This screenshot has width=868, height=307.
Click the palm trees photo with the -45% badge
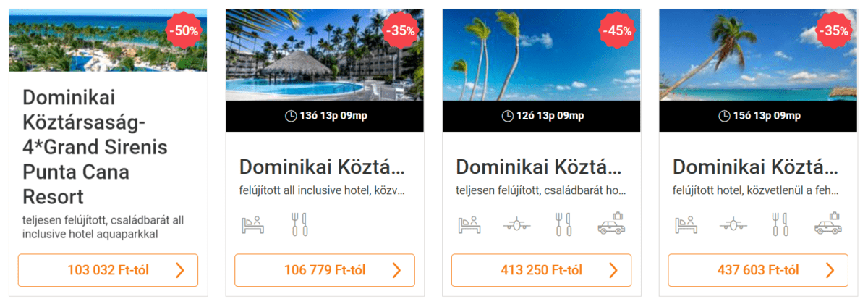coord(542,55)
